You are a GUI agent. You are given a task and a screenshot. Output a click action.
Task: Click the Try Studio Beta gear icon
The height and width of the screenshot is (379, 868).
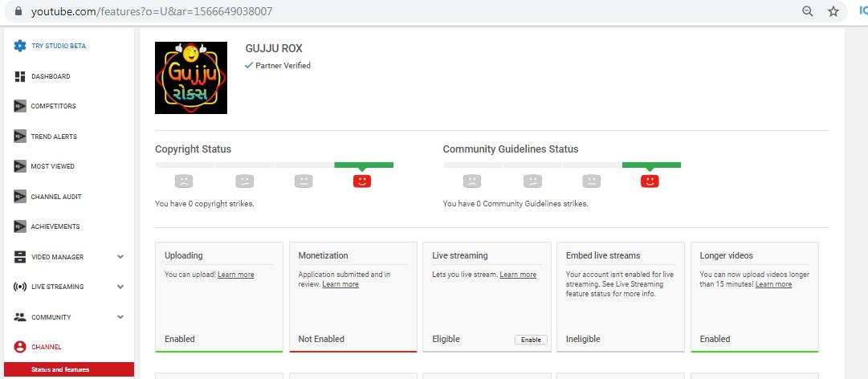point(20,46)
